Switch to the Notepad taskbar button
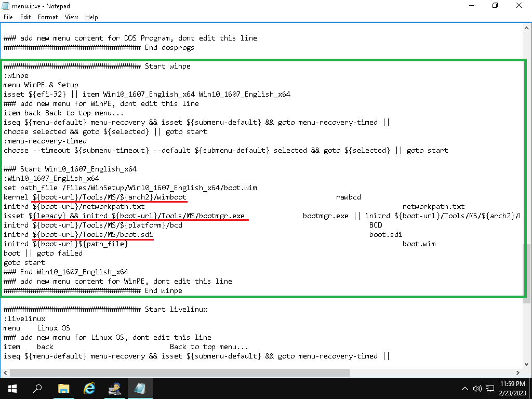Image resolution: width=532 pixels, height=399 pixels. [140, 388]
